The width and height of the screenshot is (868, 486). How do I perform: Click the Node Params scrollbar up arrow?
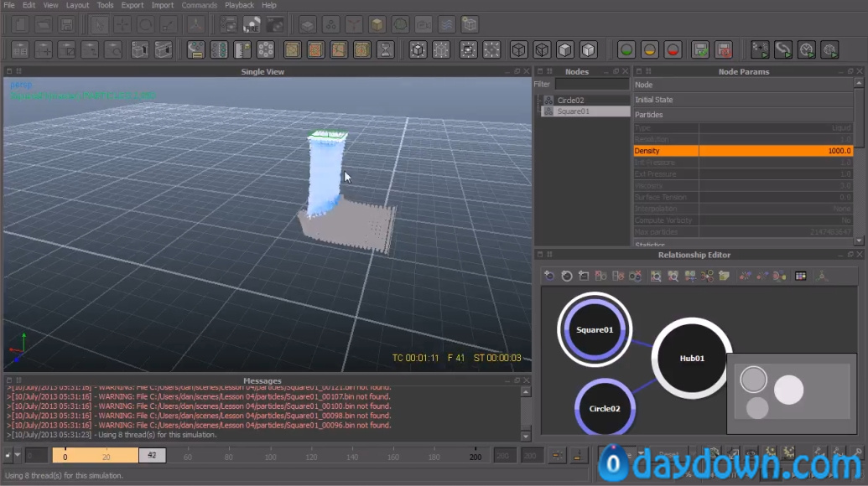(859, 83)
